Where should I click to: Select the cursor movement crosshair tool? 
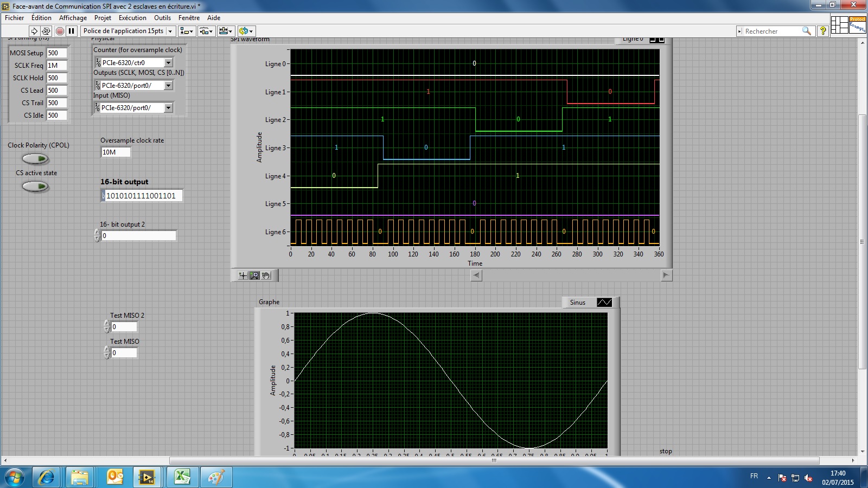[x=242, y=275]
